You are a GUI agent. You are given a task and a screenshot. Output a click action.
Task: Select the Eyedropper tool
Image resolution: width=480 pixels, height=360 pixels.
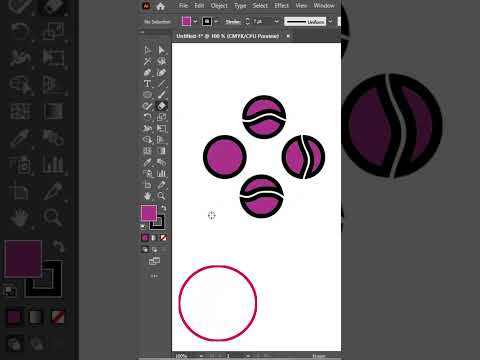pyautogui.click(x=148, y=162)
